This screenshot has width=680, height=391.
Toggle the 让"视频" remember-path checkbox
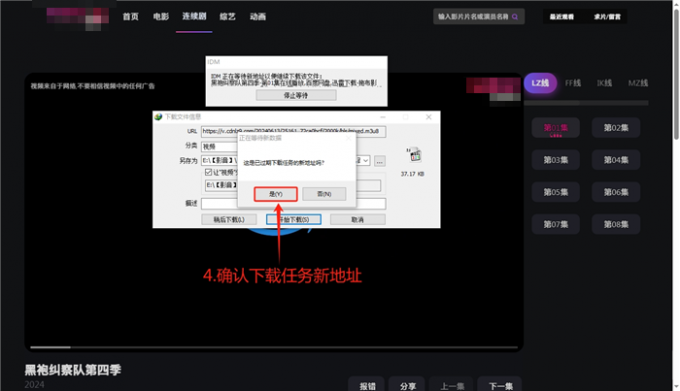pyautogui.click(x=208, y=173)
